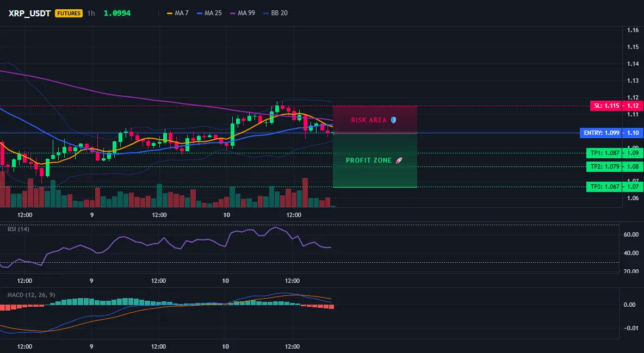Click the XRP_USDT symbol name
This screenshot has height=353, width=644.
(x=29, y=13)
